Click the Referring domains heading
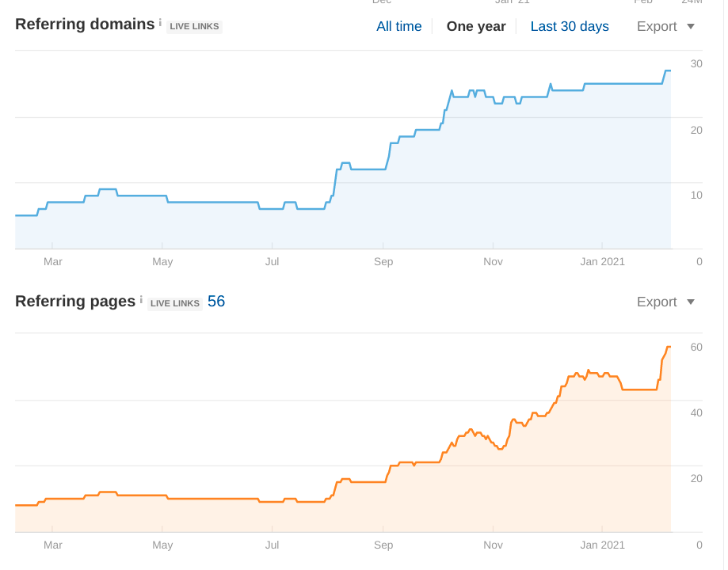Screen dimensions: 728x570 (x=85, y=25)
